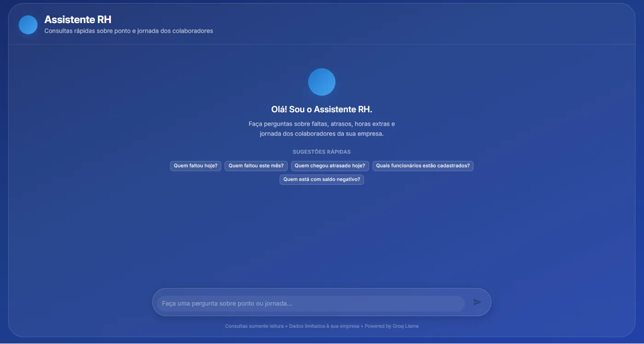Click the greeting "Olá! Sou o Assistente RH."

322,110
